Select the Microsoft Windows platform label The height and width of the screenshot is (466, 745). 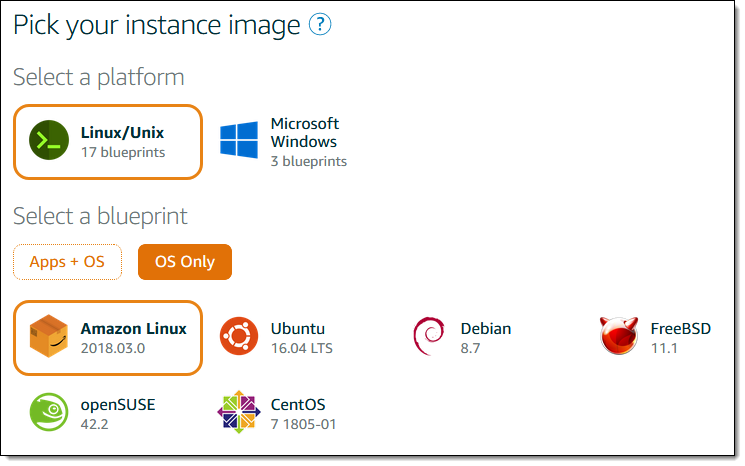[305, 133]
